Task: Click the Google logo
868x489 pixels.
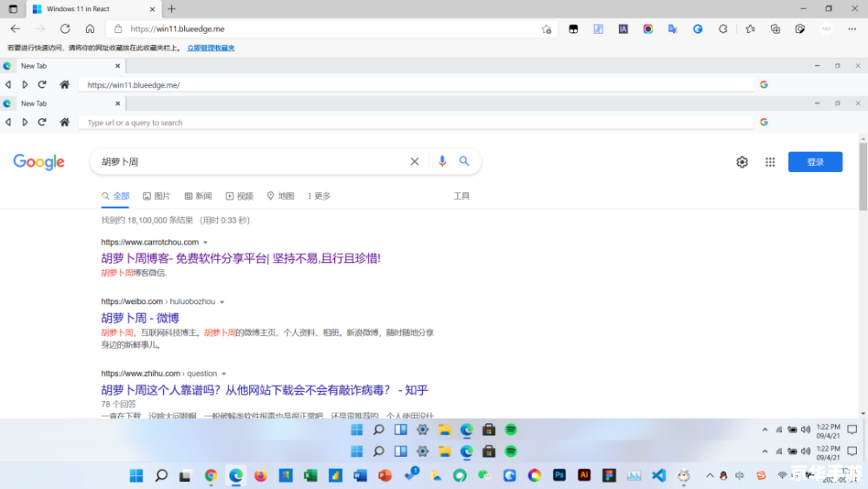Action: point(39,162)
